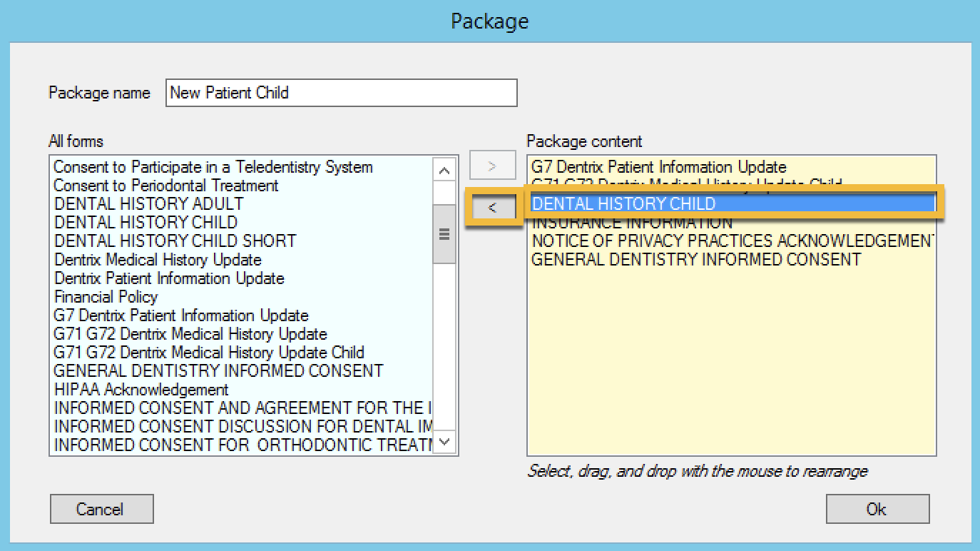Select NOTICE OF PRIVACY PRACTICES ACKNOWLEDGEMENT item
The width and height of the screenshot is (980, 551).
[732, 241]
